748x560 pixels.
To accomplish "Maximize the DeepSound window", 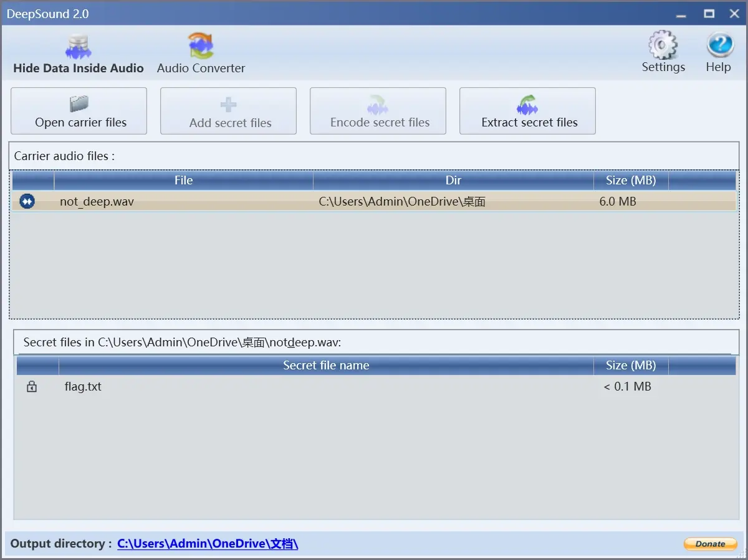I will [709, 13].
